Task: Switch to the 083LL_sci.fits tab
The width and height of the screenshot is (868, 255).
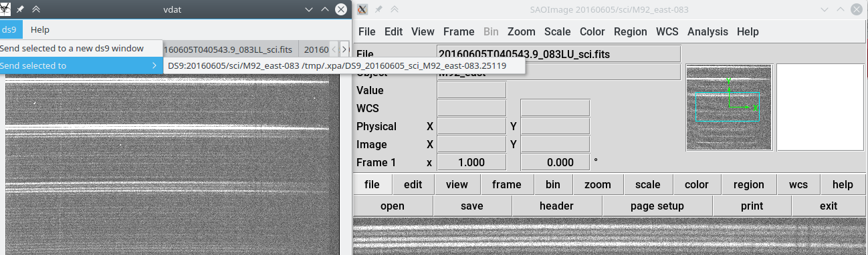Action: 230,50
